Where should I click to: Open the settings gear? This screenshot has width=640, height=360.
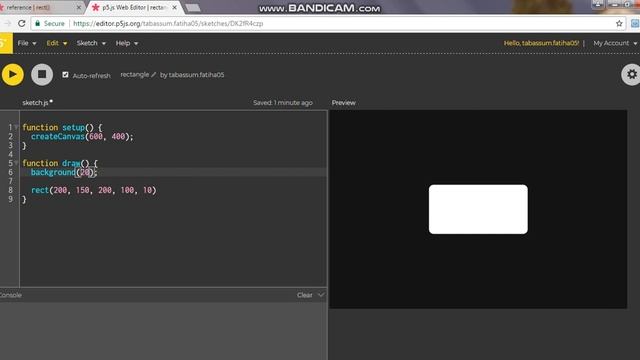(x=631, y=74)
